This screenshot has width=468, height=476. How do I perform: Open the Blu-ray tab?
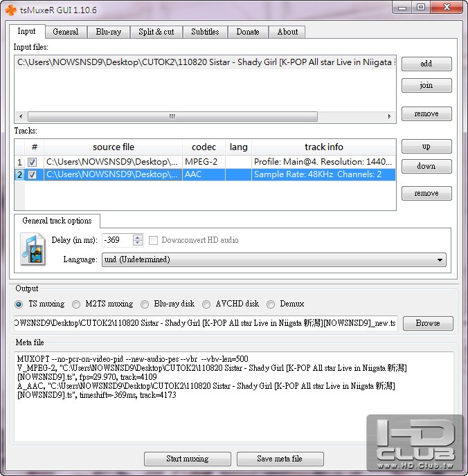(x=109, y=32)
